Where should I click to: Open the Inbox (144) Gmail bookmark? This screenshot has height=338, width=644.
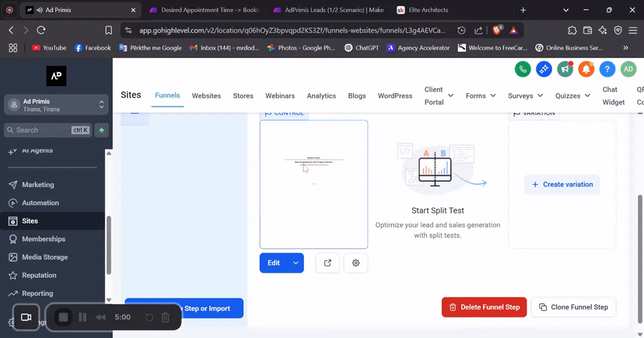coord(225,48)
